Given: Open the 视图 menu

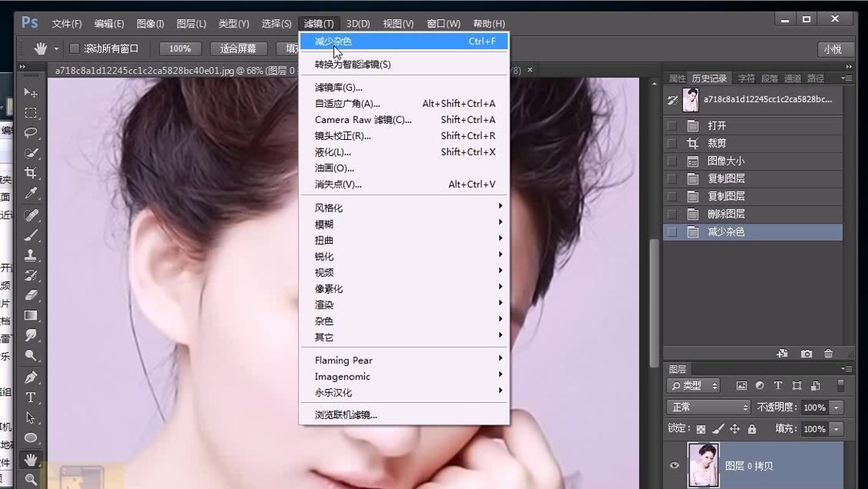Looking at the screenshot, I should 398,23.
